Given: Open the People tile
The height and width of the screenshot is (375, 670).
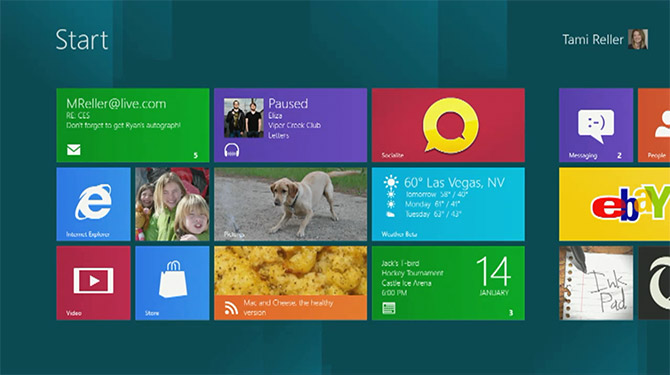Looking at the screenshot, I should [654, 125].
